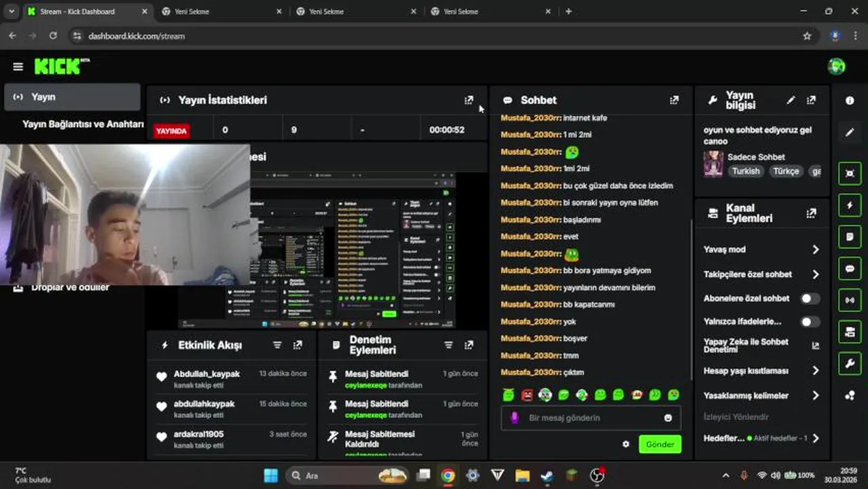Toggle the stream preview widget icon

(x=850, y=173)
